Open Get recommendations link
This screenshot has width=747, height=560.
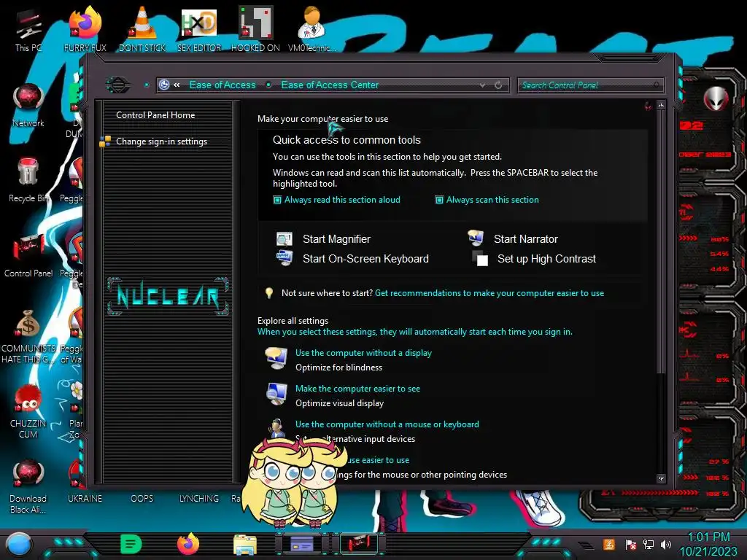pyautogui.click(x=489, y=293)
